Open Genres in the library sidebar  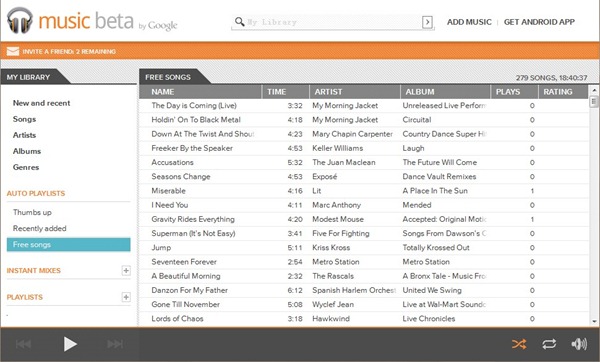(x=26, y=167)
